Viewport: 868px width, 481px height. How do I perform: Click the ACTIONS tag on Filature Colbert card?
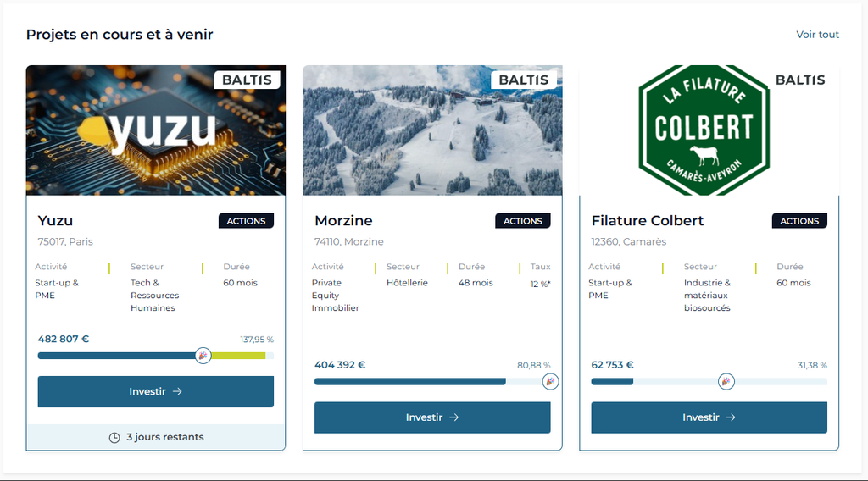[799, 220]
